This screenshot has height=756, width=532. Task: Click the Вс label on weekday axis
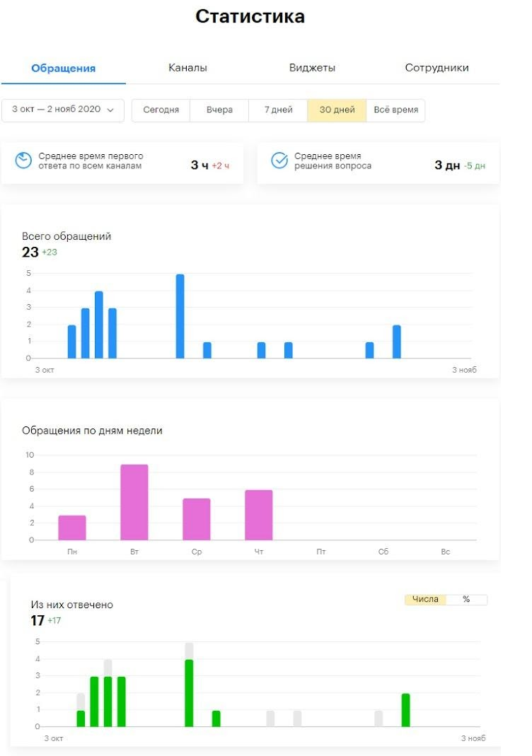(x=445, y=552)
